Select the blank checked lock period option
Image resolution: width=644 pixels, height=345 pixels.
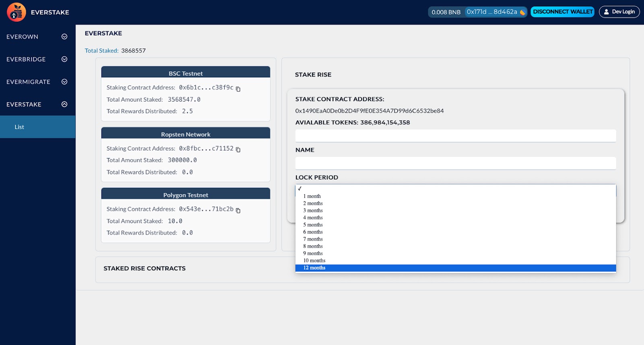(x=456, y=189)
